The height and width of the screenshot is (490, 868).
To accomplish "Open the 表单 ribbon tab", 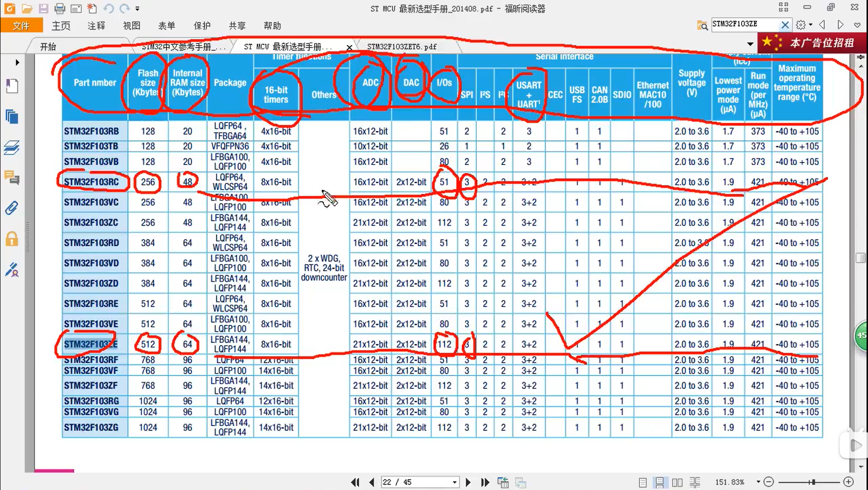I will [166, 25].
